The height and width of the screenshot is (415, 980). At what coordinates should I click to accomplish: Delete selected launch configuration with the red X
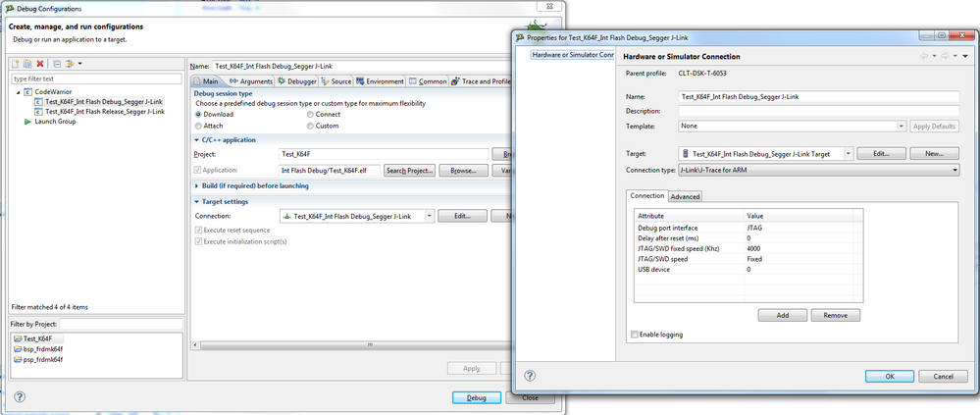click(40, 64)
